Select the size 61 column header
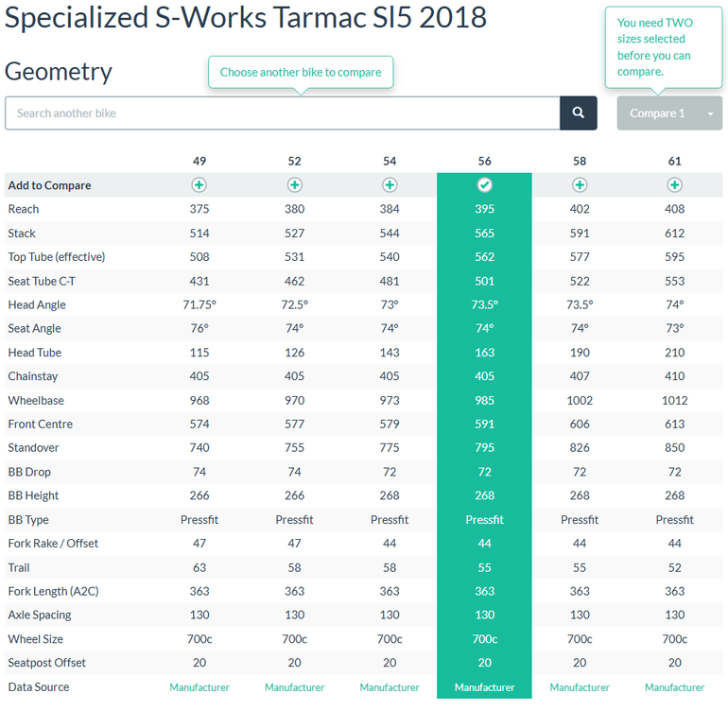Image resolution: width=728 pixels, height=711 pixels. click(675, 161)
